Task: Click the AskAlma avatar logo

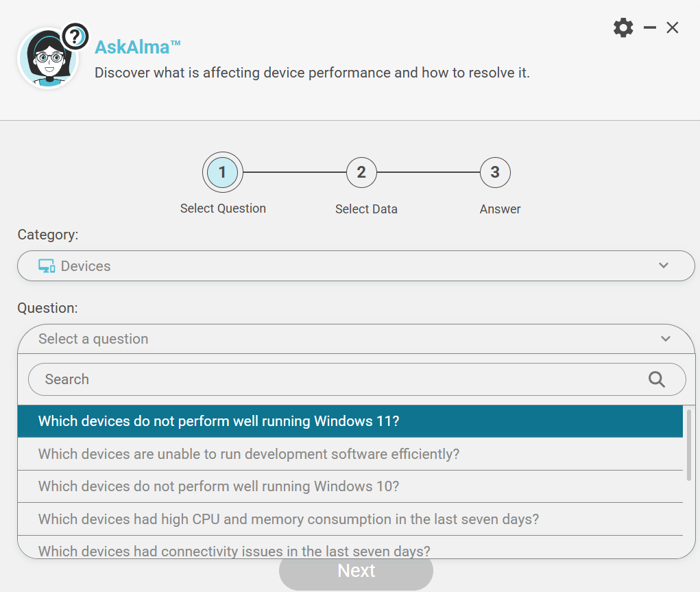Action: (48, 59)
